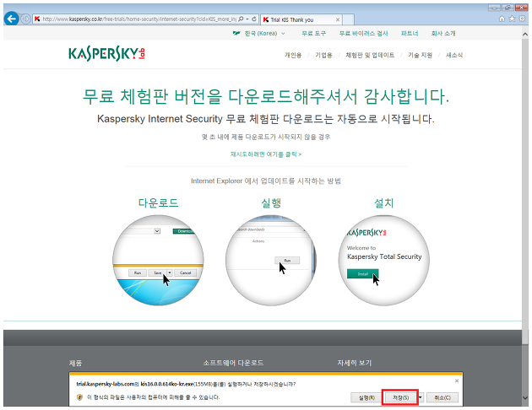Image resolution: width=532 pixels, height=410 pixels.
Task: Click the 자세히 보기 footer heading
Action: tap(354, 363)
